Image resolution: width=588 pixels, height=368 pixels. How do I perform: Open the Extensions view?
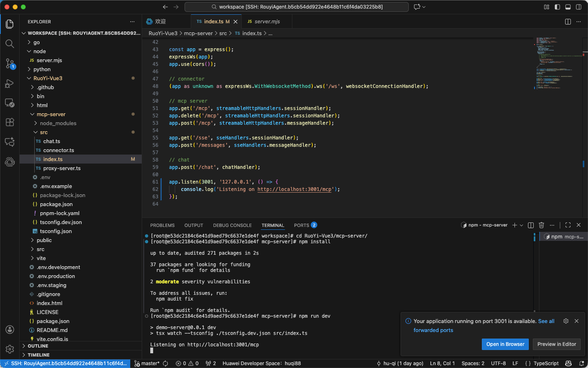click(10, 122)
